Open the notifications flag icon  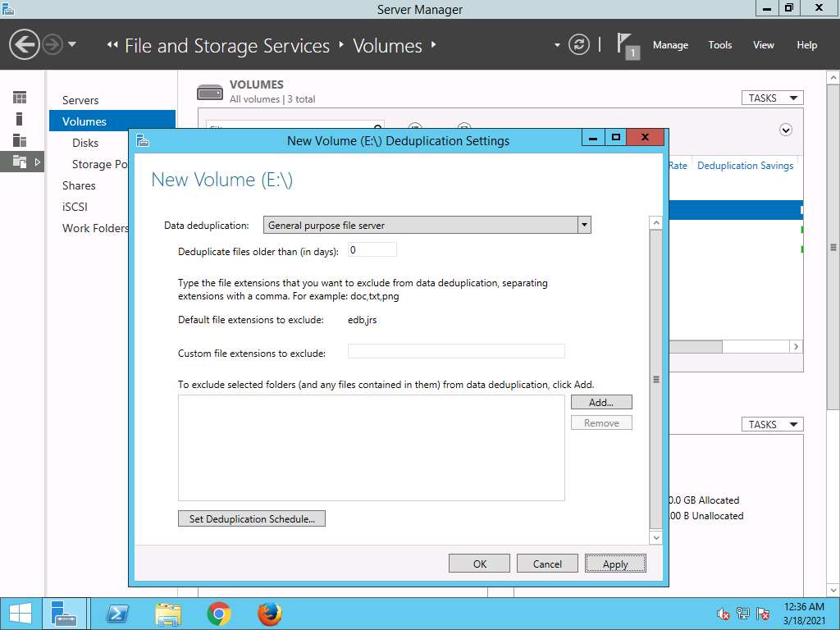(628, 46)
